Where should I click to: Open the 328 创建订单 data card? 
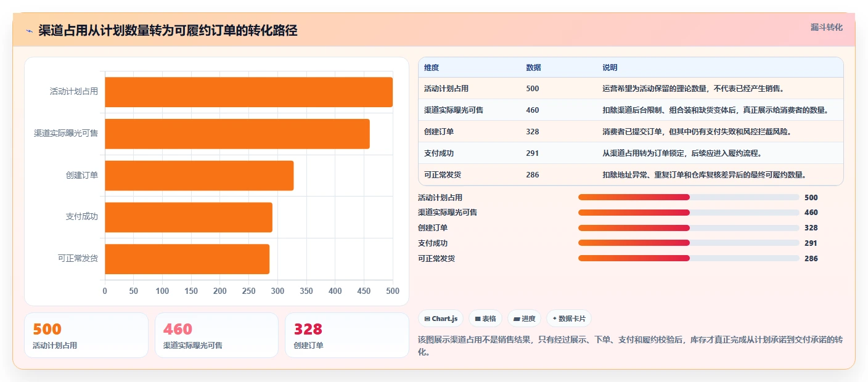(347, 335)
